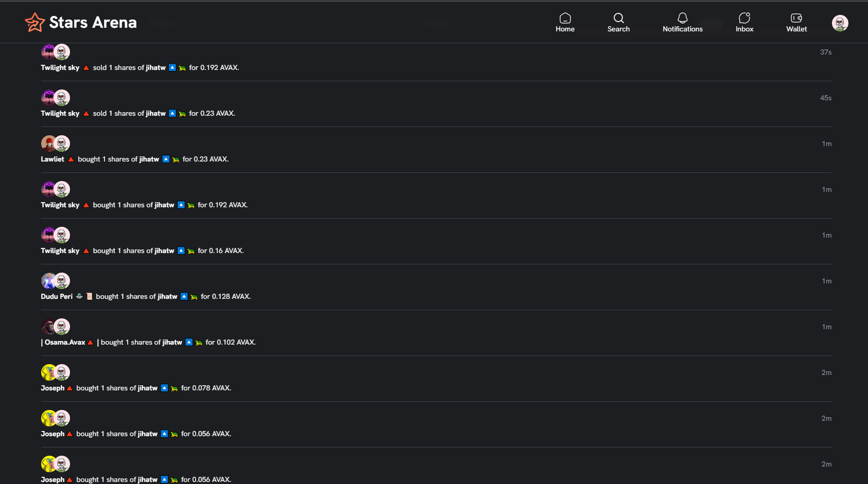Viewport: 868px width, 484px height.
Task: Click the red triangle badge next to Lawliet
Action: click(71, 159)
